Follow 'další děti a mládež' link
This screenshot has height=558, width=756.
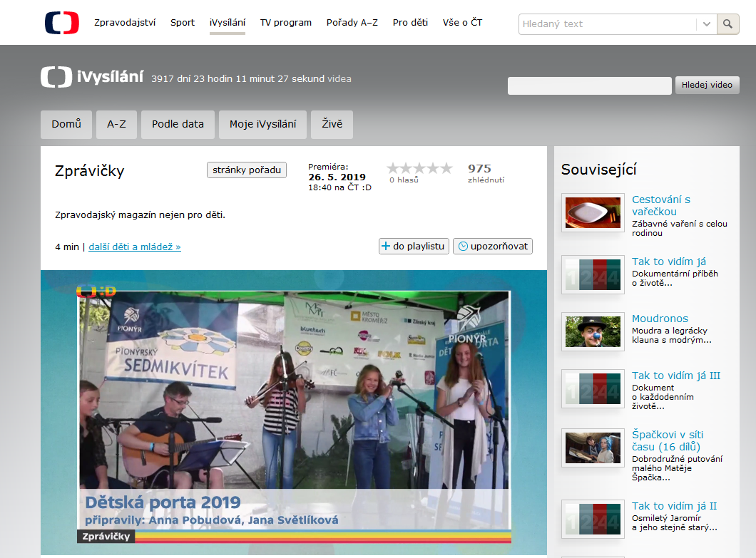point(135,247)
